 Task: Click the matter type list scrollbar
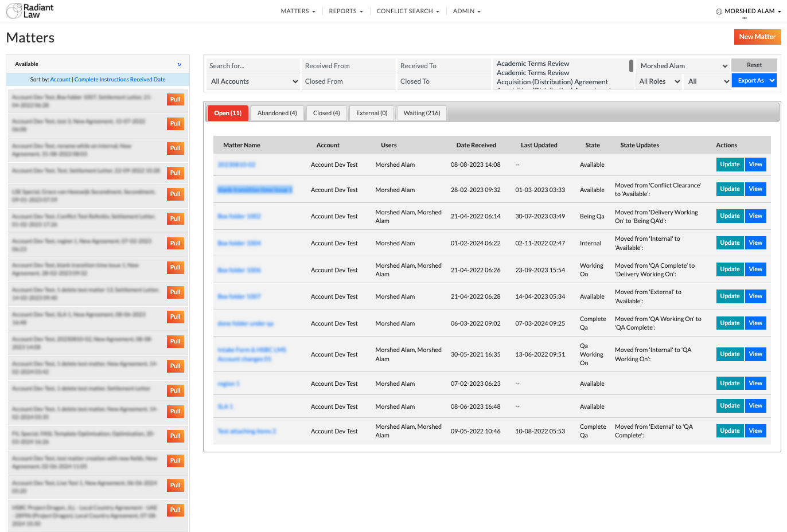631,65
